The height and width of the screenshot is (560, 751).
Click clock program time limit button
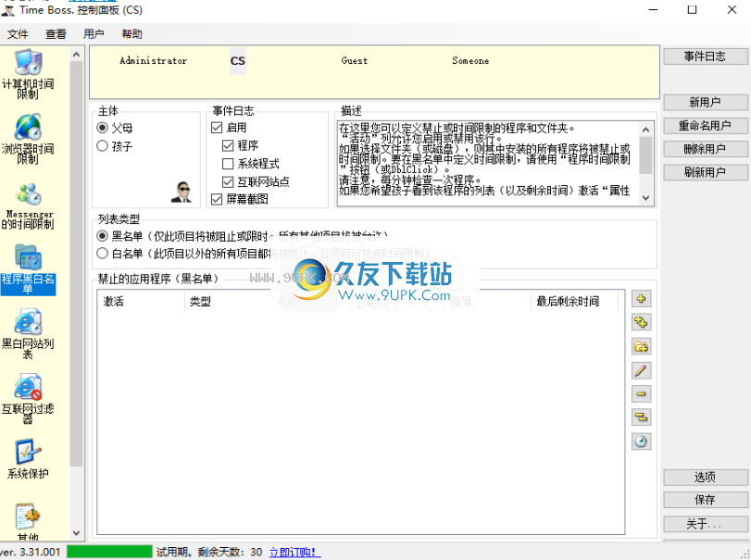click(641, 442)
